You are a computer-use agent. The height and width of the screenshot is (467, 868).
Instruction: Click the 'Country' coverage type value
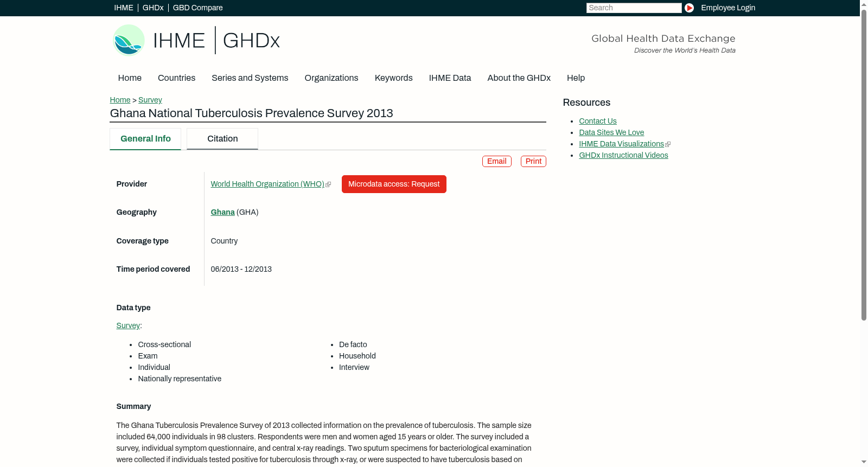224,241
